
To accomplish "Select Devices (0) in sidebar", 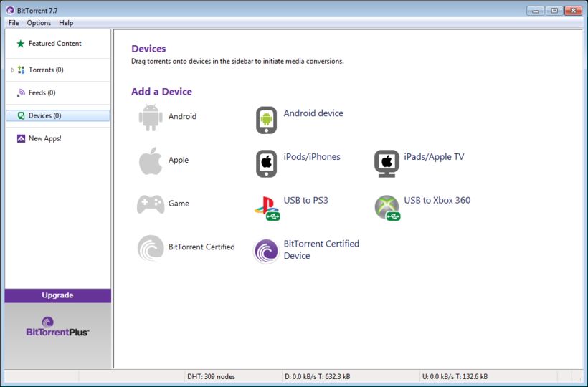I will (58, 115).
